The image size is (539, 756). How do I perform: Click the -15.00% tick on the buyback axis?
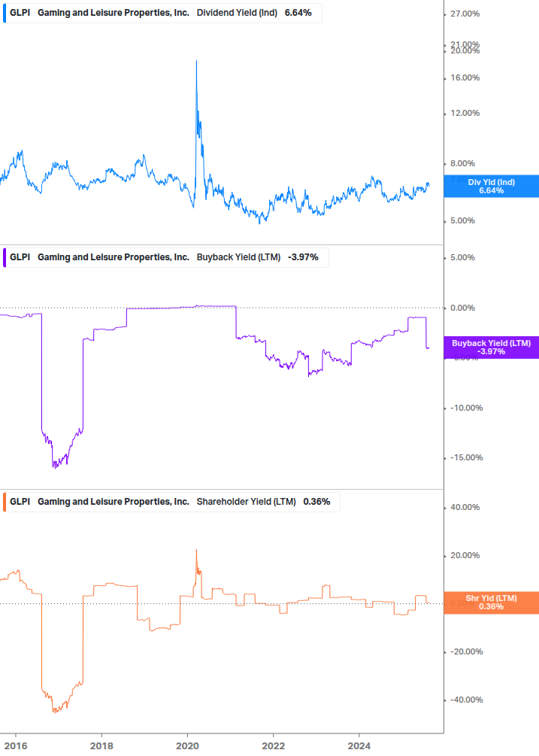pyautogui.click(x=466, y=457)
